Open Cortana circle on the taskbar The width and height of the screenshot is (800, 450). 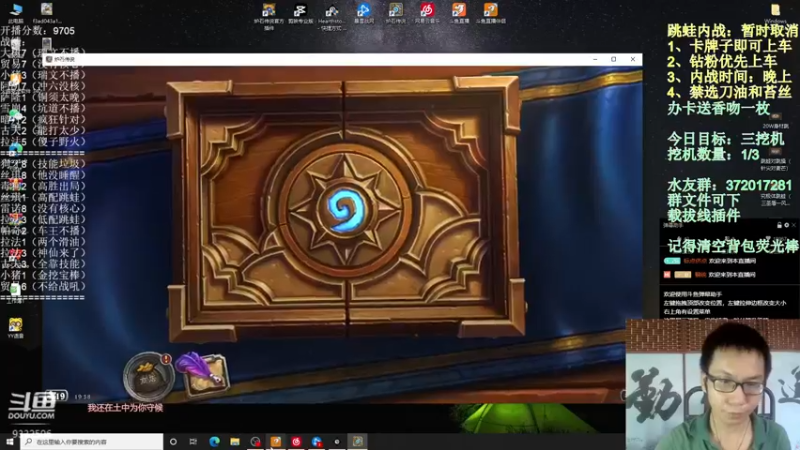coord(173,441)
